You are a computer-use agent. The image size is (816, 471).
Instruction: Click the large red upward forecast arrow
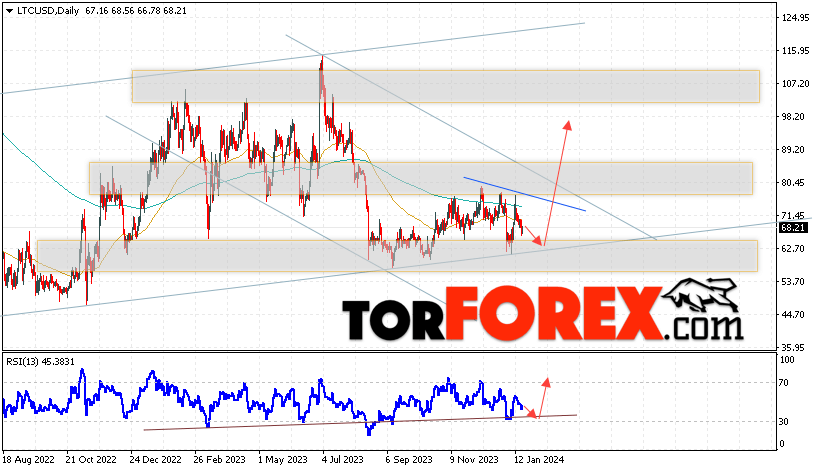556,182
